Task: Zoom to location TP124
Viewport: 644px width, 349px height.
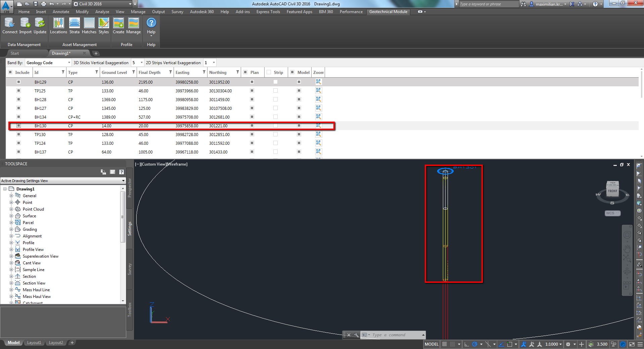Action: click(318, 143)
